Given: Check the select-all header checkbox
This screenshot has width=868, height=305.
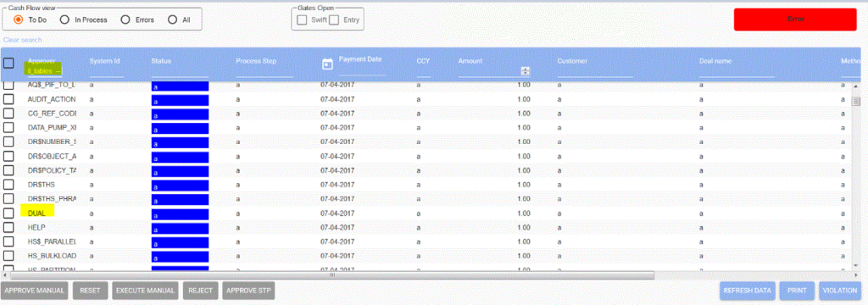Looking at the screenshot, I should click(x=8, y=63).
